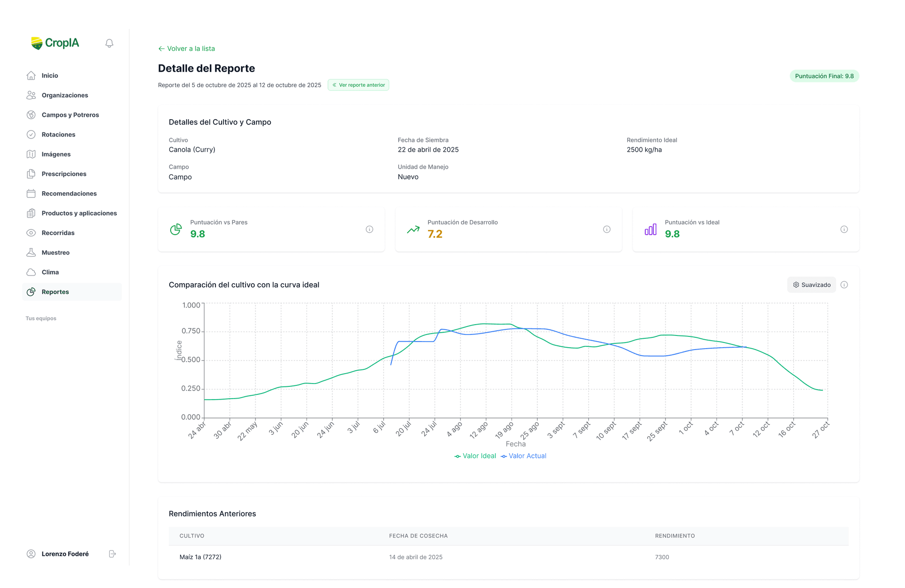Click info icon next to Suavizado button
The image size is (905, 588).
(844, 285)
